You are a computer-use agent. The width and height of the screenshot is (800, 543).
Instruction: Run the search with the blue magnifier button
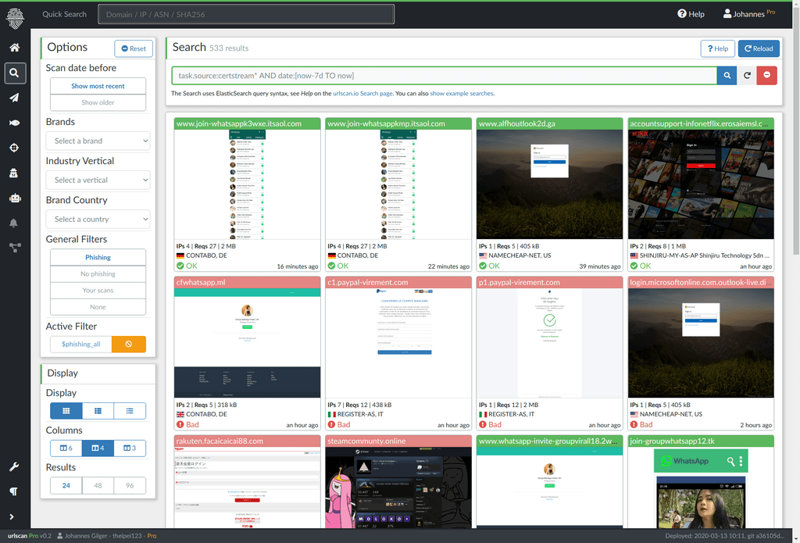pos(727,76)
